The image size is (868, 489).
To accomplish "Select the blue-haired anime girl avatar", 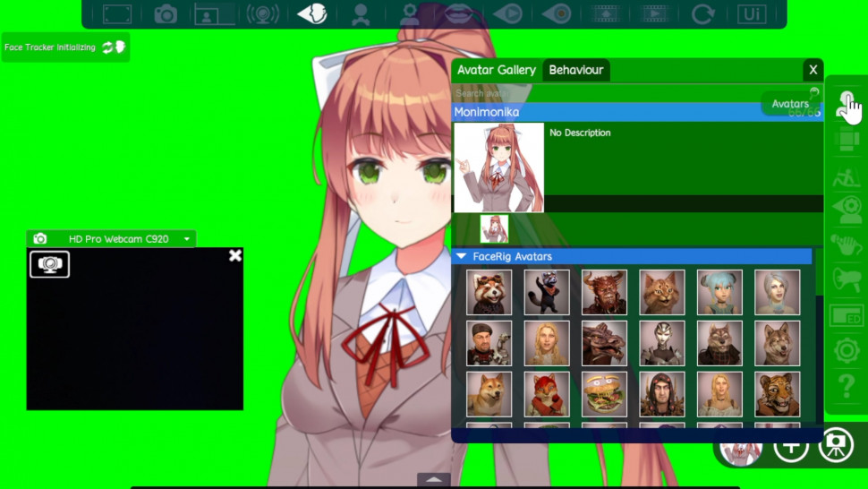I will [x=719, y=292].
